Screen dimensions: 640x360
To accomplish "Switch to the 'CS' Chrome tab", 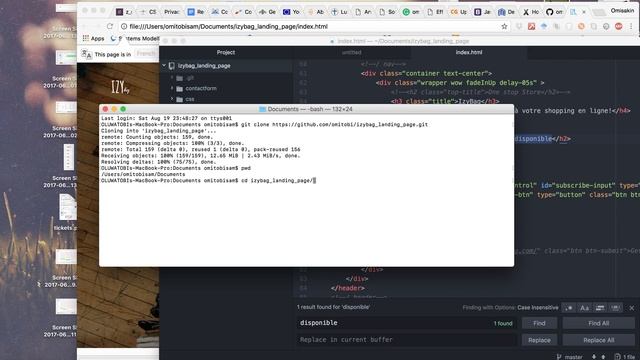I will 148,12.
